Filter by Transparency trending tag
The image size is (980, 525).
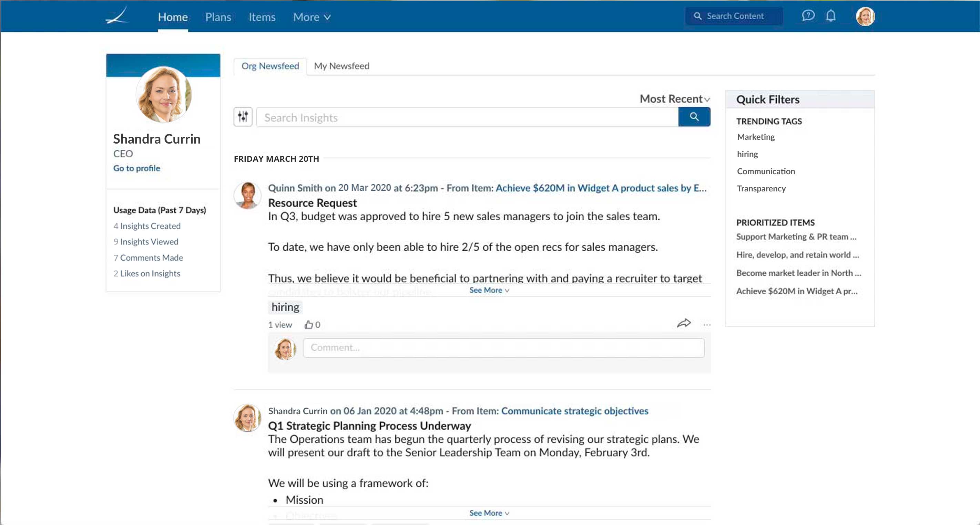click(761, 188)
